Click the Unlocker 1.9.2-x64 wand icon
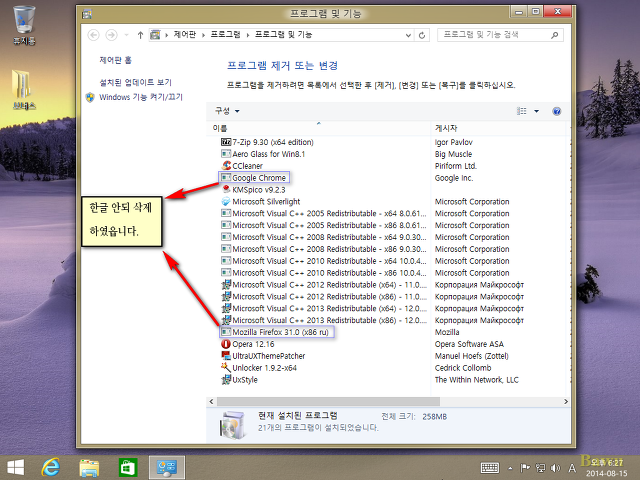640x480 pixels. tap(226, 368)
